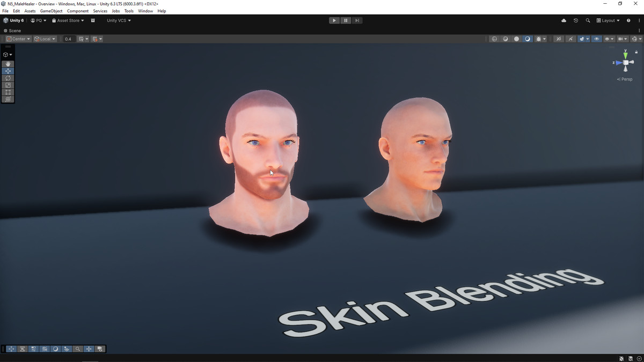Click the Step frame button
The height and width of the screenshot is (362, 644).
click(357, 20)
